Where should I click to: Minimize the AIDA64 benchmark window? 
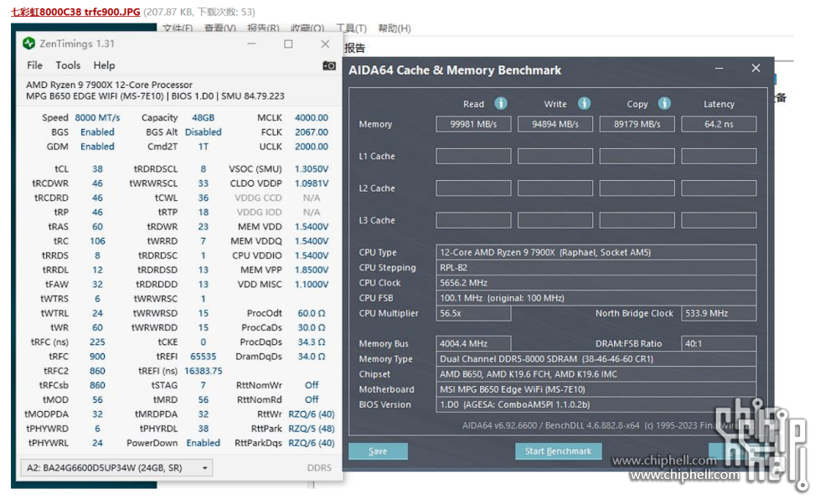coord(719,69)
